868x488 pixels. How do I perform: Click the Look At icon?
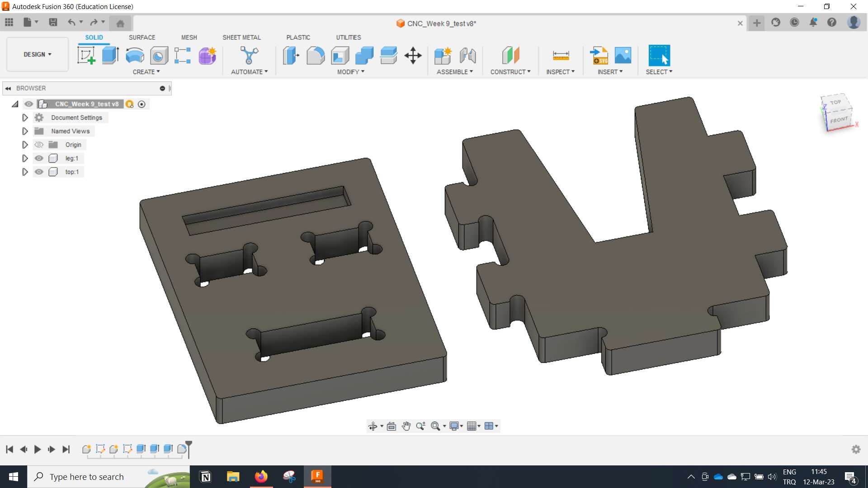pyautogui.click(x=392, y=426)
